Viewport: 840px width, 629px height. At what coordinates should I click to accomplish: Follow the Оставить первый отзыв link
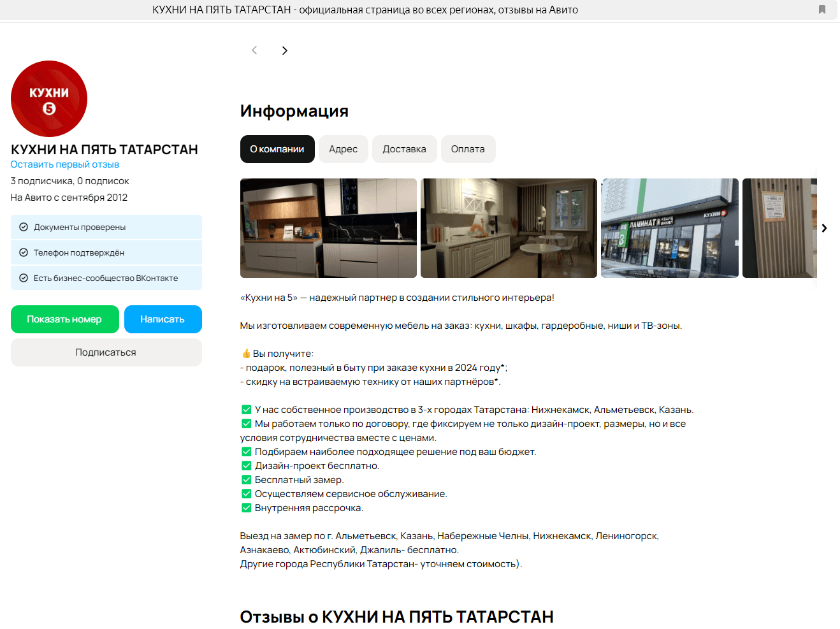tap(65, 164)
